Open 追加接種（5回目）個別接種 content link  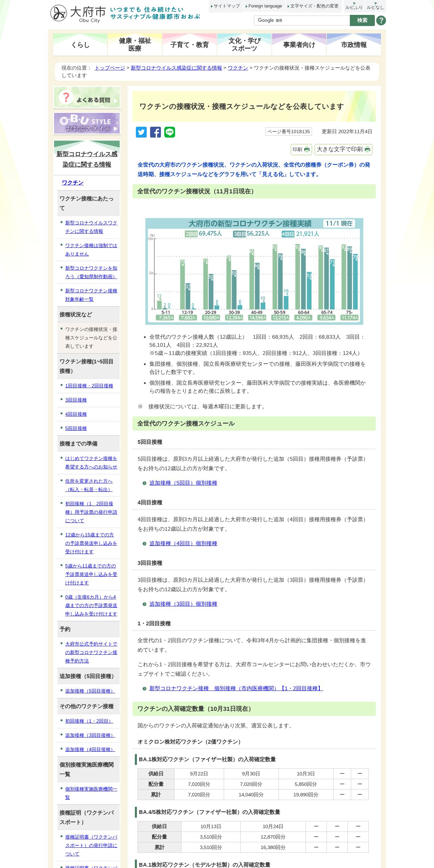pyautogui.click(x=183, y=483)
